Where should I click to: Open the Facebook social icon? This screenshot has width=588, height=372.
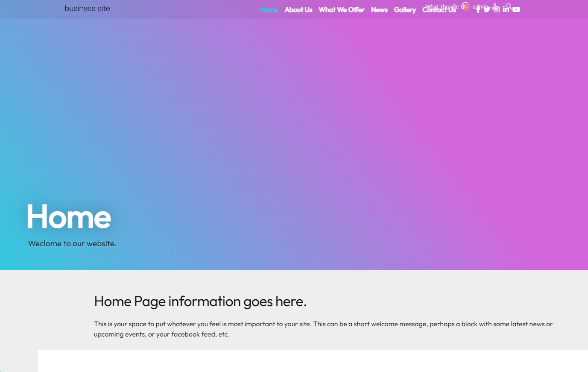click(x=478, y=10)
